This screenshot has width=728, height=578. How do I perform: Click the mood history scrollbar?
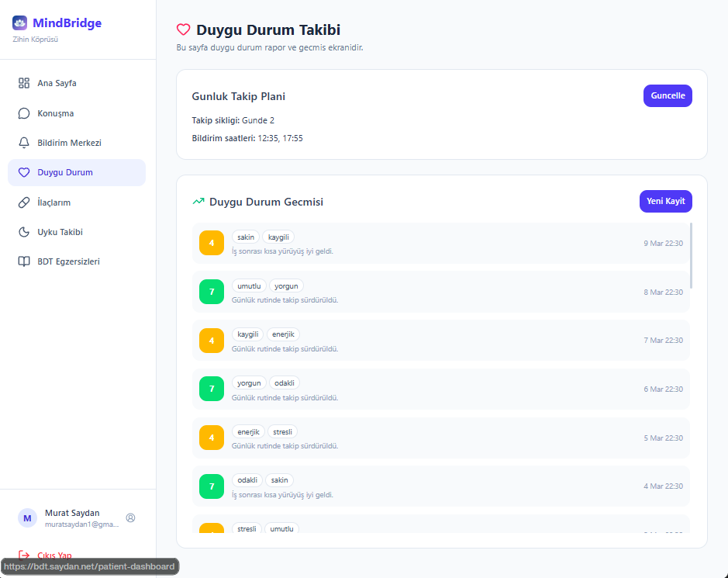click(x=691, y=256)
